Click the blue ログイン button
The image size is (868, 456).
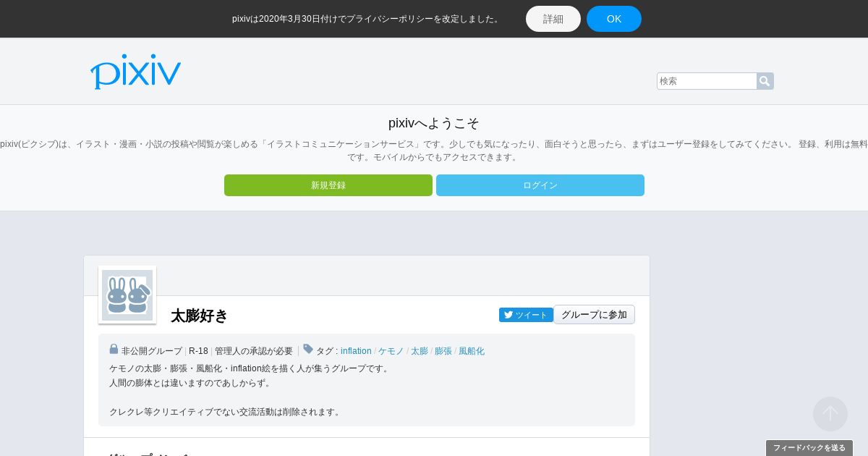[540, 185]
